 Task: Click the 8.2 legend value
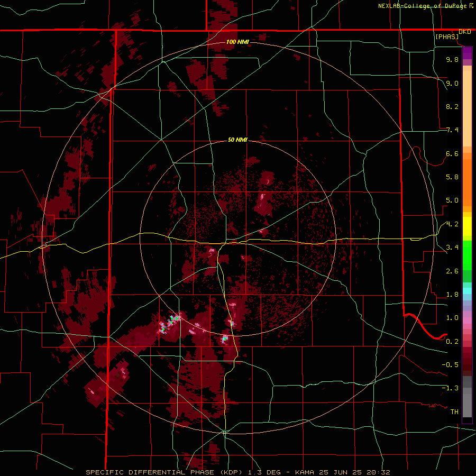tap(452, 106)
